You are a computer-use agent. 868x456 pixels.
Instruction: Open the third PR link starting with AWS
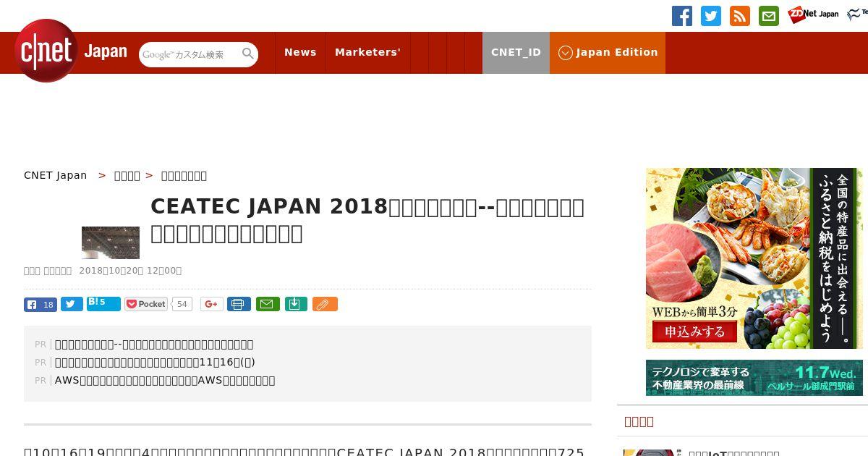pos(165,380)
